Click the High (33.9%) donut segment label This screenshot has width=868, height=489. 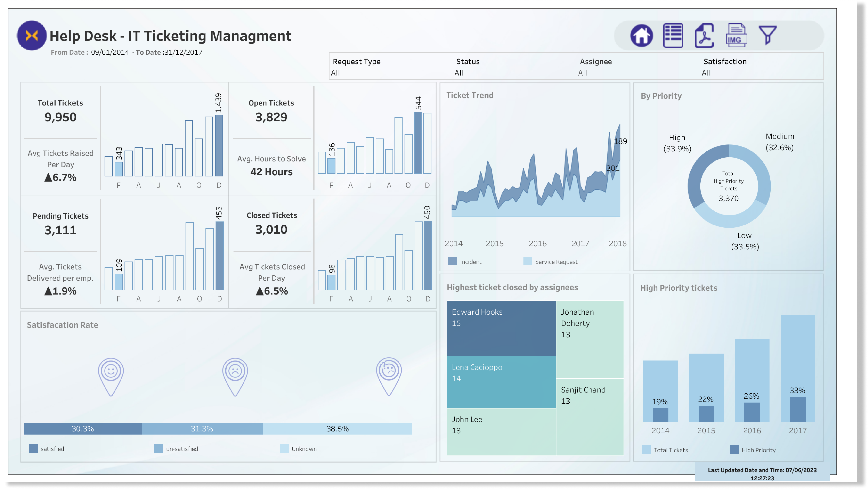tap(677, 143)
